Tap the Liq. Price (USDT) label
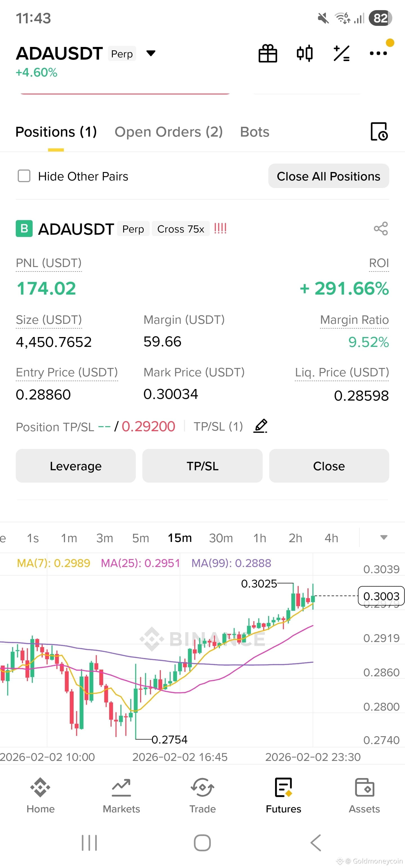 (342, 372)
